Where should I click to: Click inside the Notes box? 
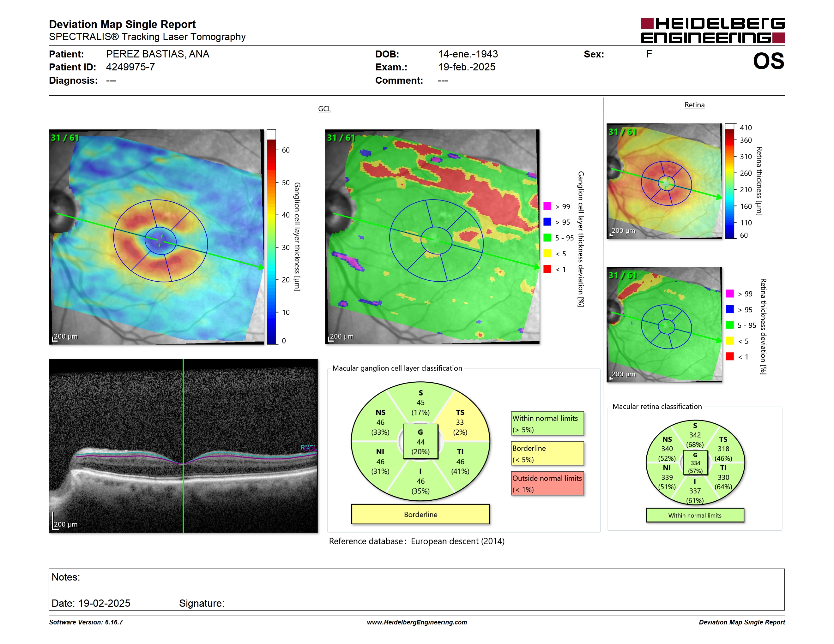click(417, 589)
